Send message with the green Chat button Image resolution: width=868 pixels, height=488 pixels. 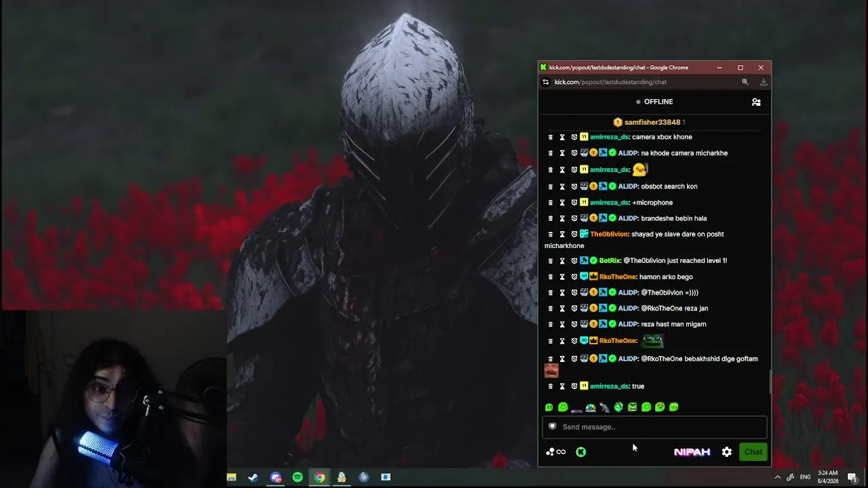click(x=753, y=452)
